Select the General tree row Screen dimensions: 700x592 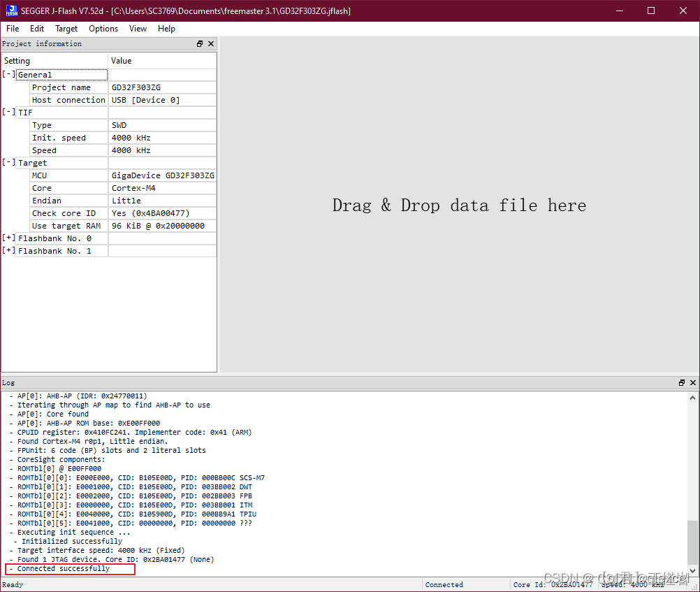tap(62, 75)
